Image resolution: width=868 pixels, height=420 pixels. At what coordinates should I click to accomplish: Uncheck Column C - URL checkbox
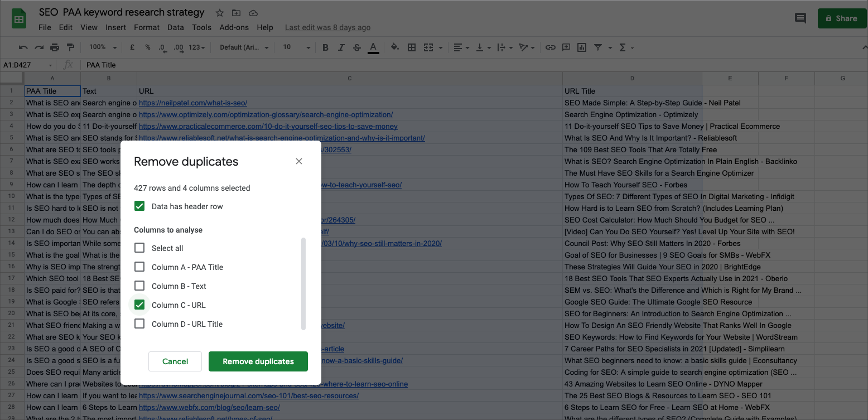click(139, 305)
